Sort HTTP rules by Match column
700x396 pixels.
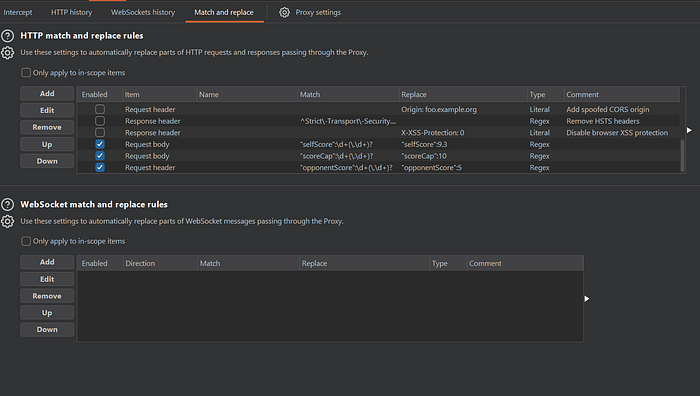(x=348, y=95)
